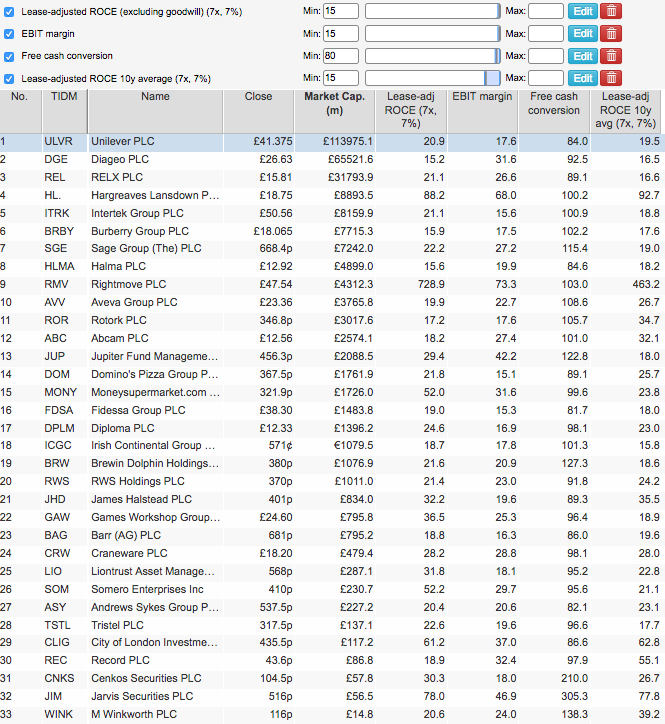The width and height of the screenshot is (665, 724).
Task: Click the GAW ticker cell
Action: [x=64, y=518]
